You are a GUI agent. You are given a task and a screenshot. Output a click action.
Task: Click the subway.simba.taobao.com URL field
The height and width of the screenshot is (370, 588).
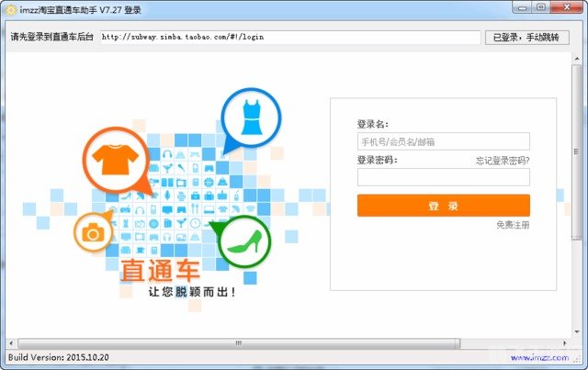[288, 38]
